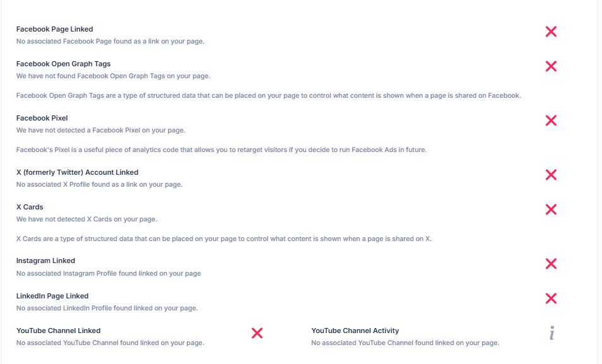This screenshot has width=602, height=364.
Task: Click the red X beside X Cards
Action: [x=551, y=209]
